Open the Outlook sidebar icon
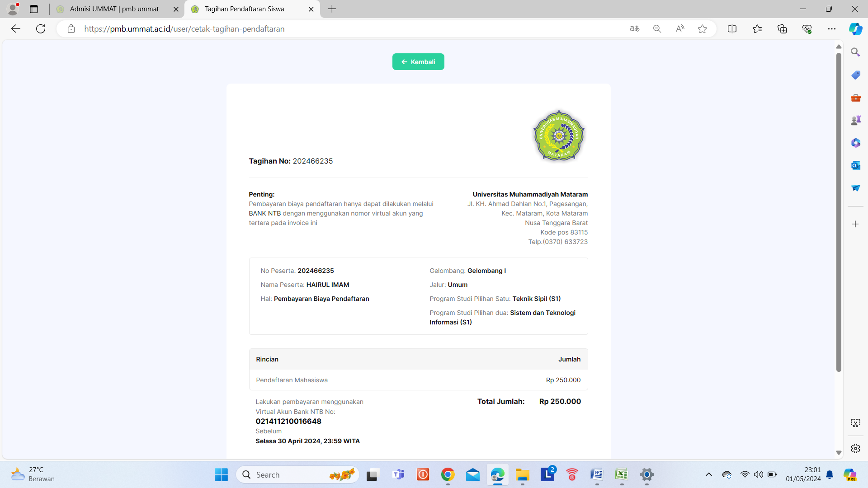This screenshot has height=488, width=868. pyautogui.click(x=855, y=165)
